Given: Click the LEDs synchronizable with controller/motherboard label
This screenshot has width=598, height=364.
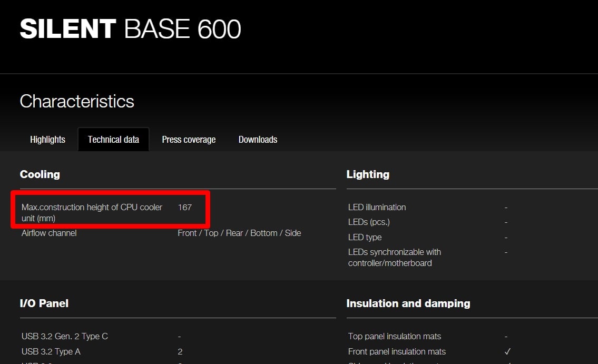Looking at the screenshot, I should click(394, 258).
